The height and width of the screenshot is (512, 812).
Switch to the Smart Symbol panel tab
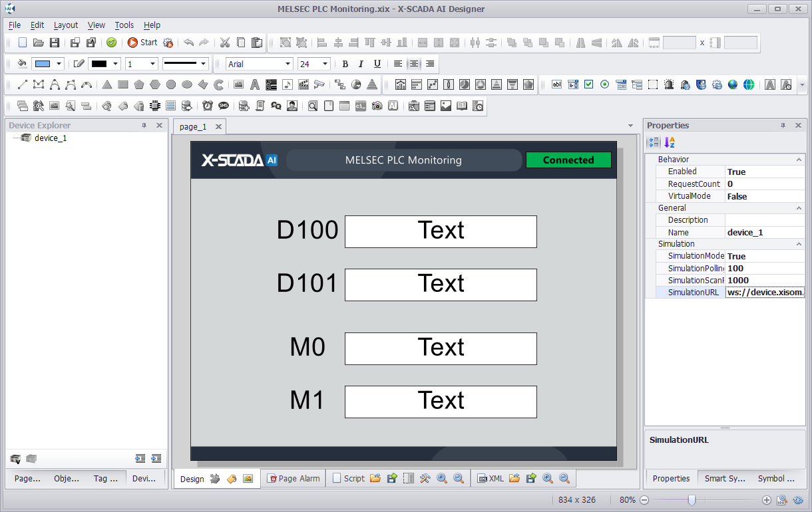[x=725, y=478]
